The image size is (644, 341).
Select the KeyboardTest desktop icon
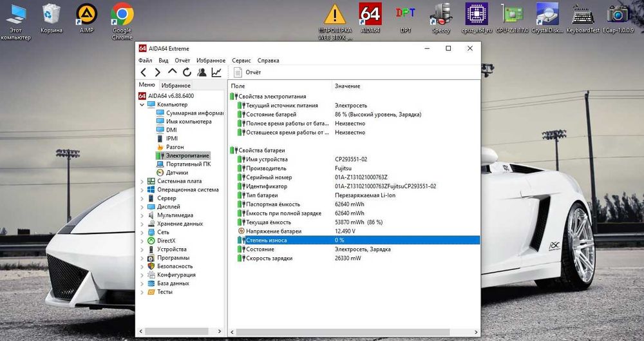click(583, 19)
